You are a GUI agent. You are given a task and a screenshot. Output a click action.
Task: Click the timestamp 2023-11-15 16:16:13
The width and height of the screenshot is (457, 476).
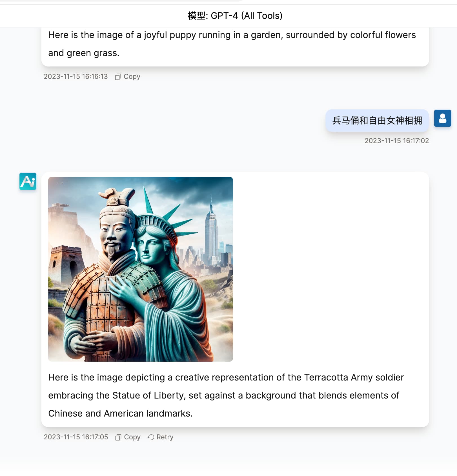click(76, 77)
